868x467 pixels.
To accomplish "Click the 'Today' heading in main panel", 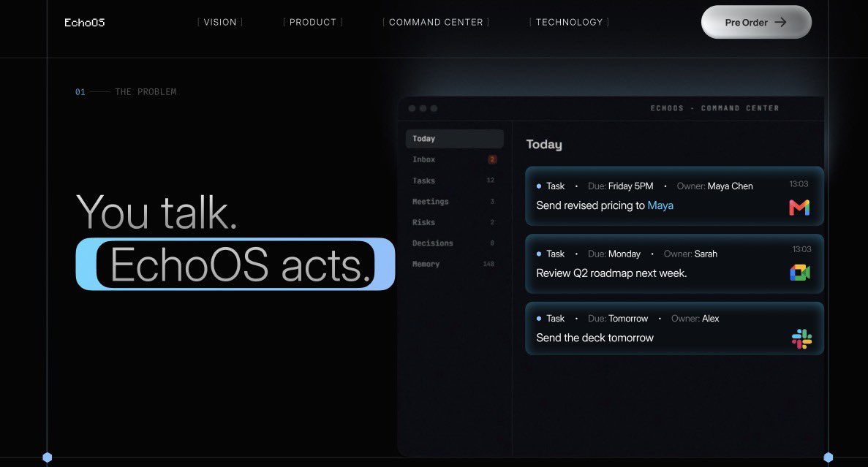I will [543, 145].
